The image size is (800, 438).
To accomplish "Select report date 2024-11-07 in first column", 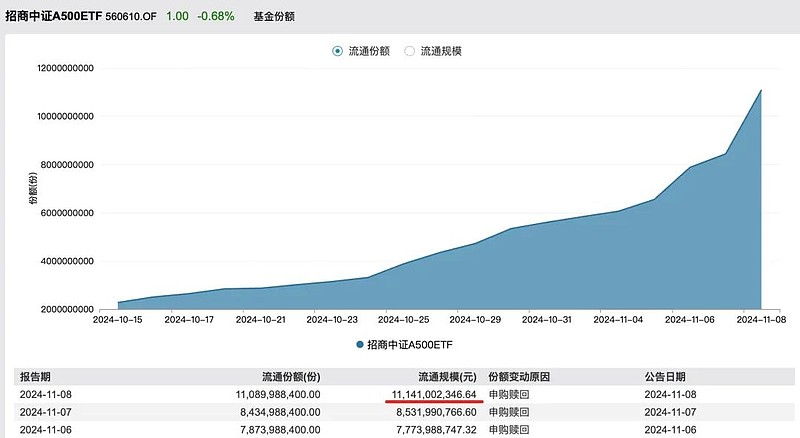I will click(x=46, y=412).
